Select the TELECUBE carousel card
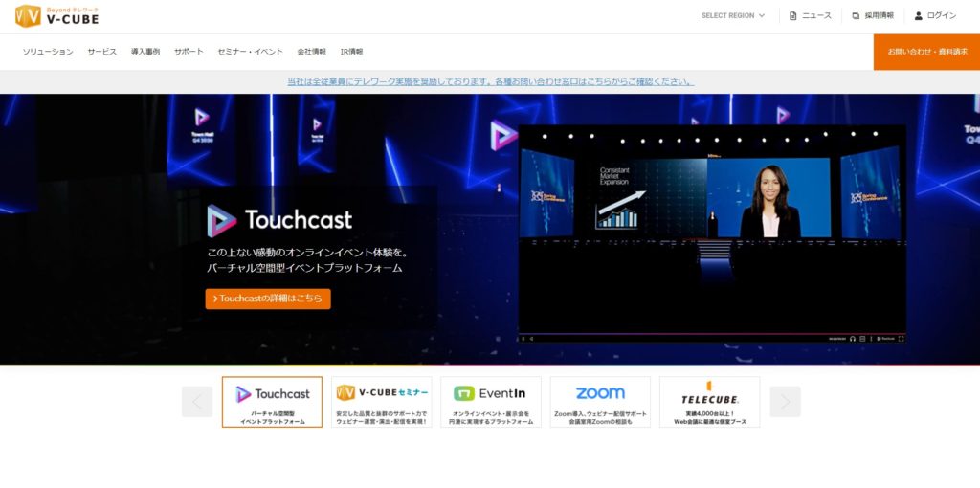 pos(709,402)
